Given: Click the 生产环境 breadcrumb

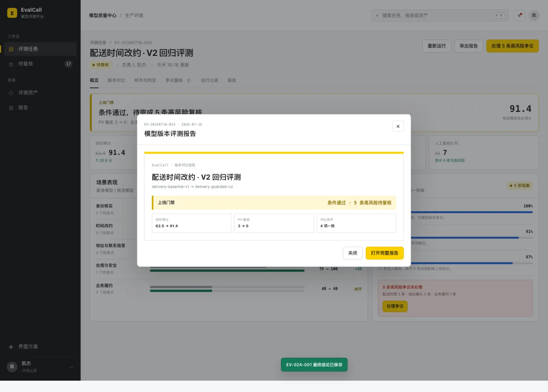Looking at the screenshot, I should click(x=134, y=15).
